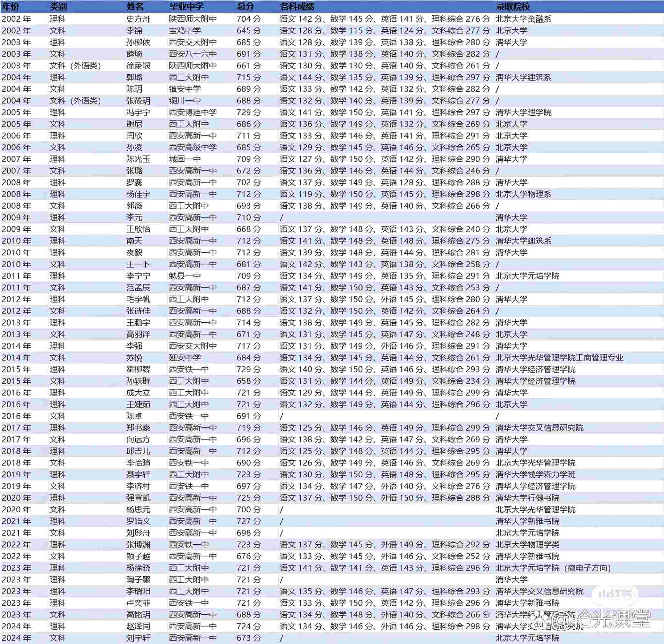
Task: Select the name cell 夜毅
Action: [134, 252]
